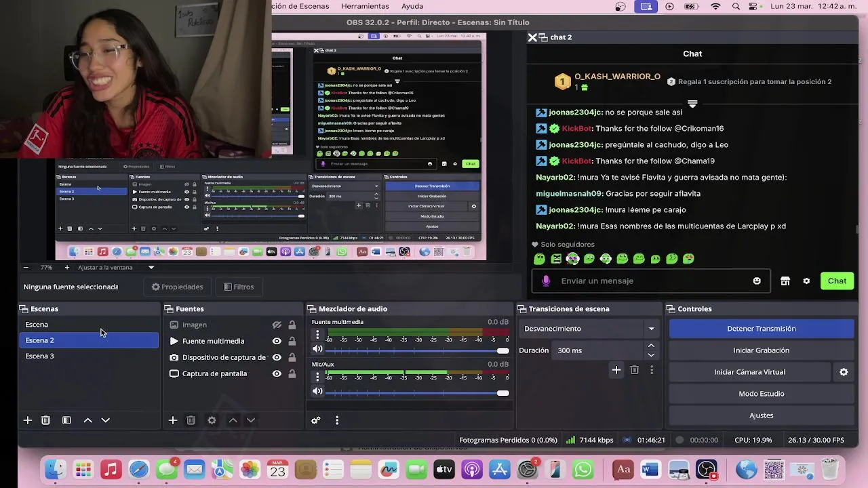Open the preview zoom Ajustar a la ventana dropdown
Image resolution: width=868 pixels, height=488 pixels.
point(116,268)
